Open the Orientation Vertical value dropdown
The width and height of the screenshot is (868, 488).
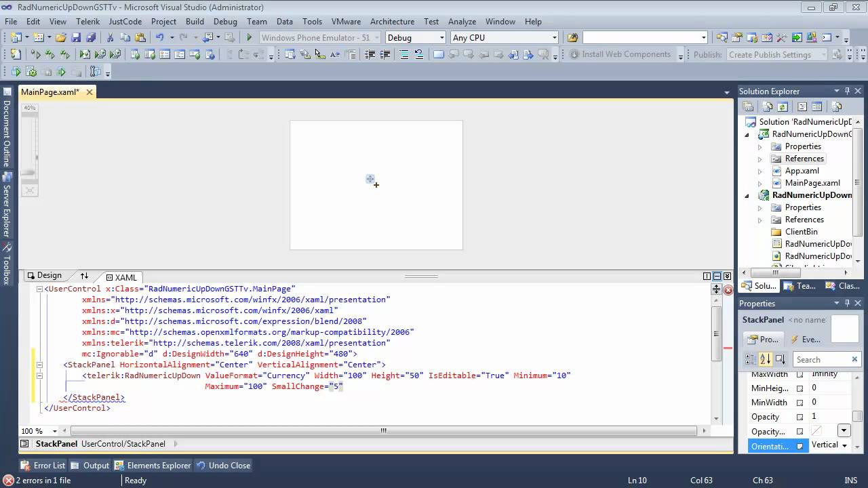coord(844,445)
